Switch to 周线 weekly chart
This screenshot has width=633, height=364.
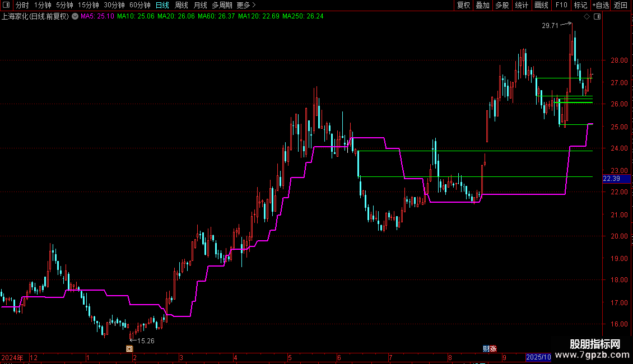pos(181,5)
